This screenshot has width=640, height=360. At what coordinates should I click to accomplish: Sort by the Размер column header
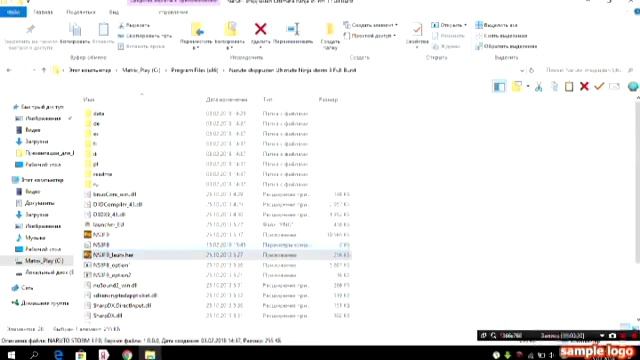tap(328, 100)
